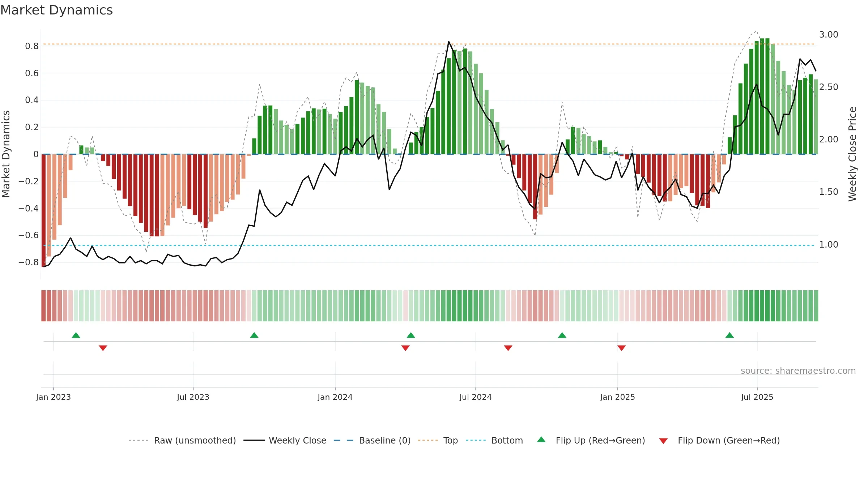Click the source: sharemaestro.com text
The image size is (868, 488).
pyautogui.click(x=798, y=371)
